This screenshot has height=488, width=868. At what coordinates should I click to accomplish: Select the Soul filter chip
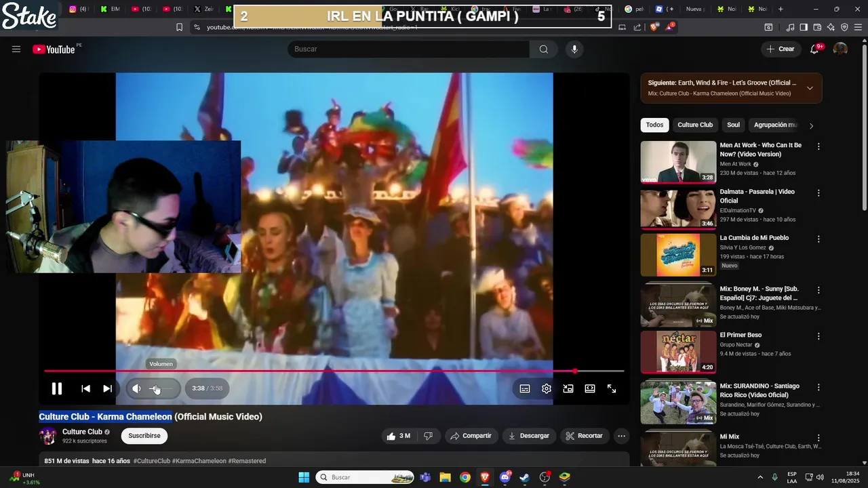pyautogui.click(x=733, y=125)
